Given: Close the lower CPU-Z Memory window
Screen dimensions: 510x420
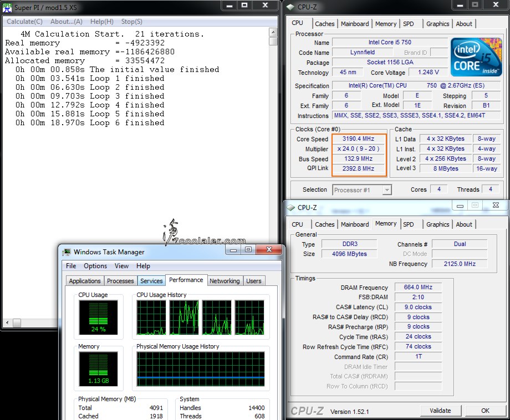Looking at the screenshot, I should (x=496, y=206).
